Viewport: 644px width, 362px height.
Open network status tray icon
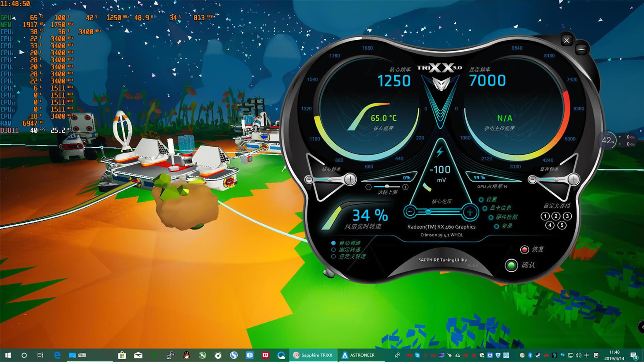(x=570, y=355)
